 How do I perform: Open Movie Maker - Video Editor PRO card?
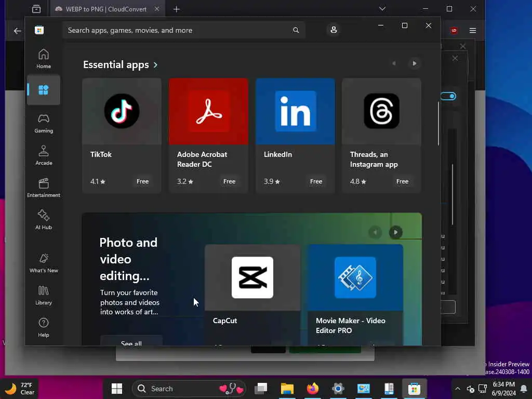click(x=355, y=295)
